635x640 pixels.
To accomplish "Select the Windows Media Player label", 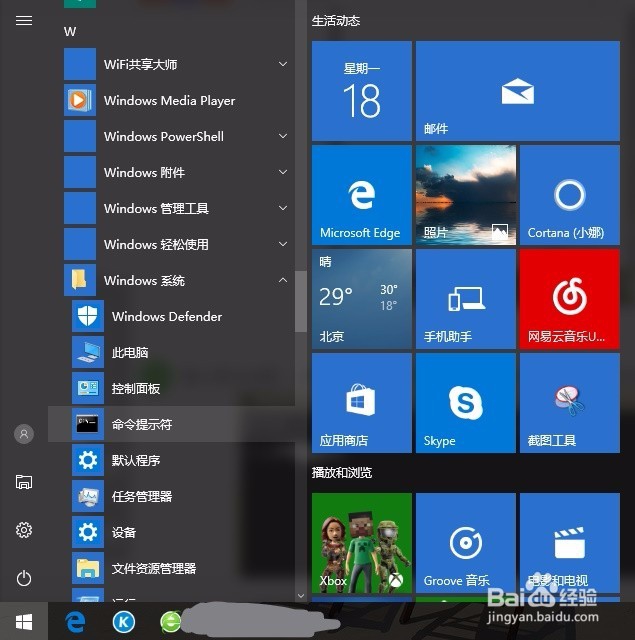I will pos(169,100).
